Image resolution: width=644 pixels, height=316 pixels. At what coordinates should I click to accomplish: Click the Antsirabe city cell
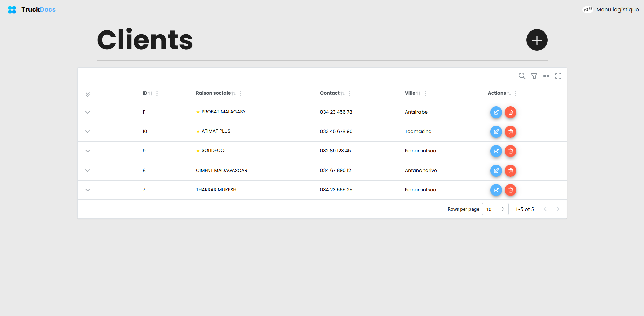pyautogui.click(x=416, y=112)
